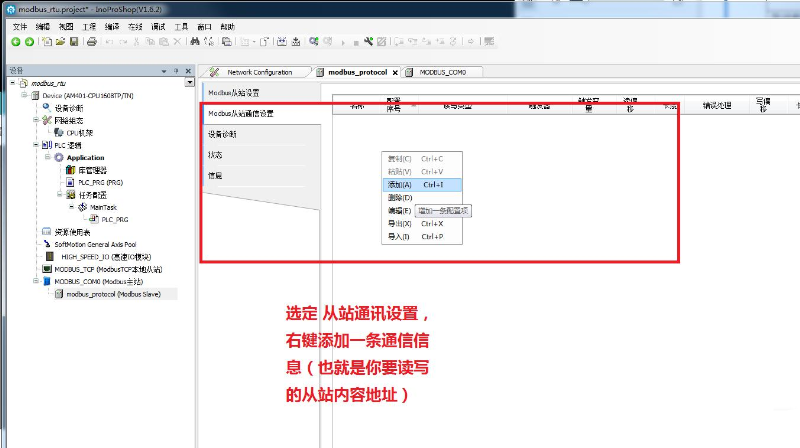Viewport: 800px width, 448px height.
Task: Open the 设备诊断 side tab
Action: point(262,134)
